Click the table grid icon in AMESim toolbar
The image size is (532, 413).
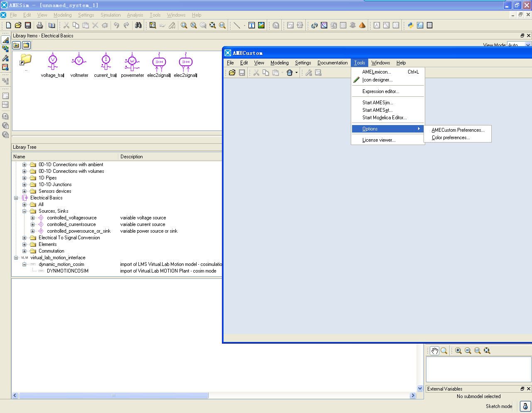429,25
